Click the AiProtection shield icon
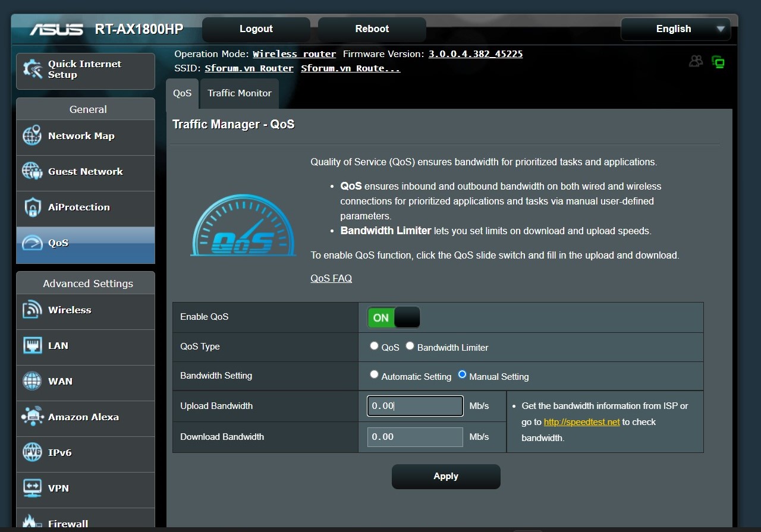Screen dimensions: 761x532 32,207
